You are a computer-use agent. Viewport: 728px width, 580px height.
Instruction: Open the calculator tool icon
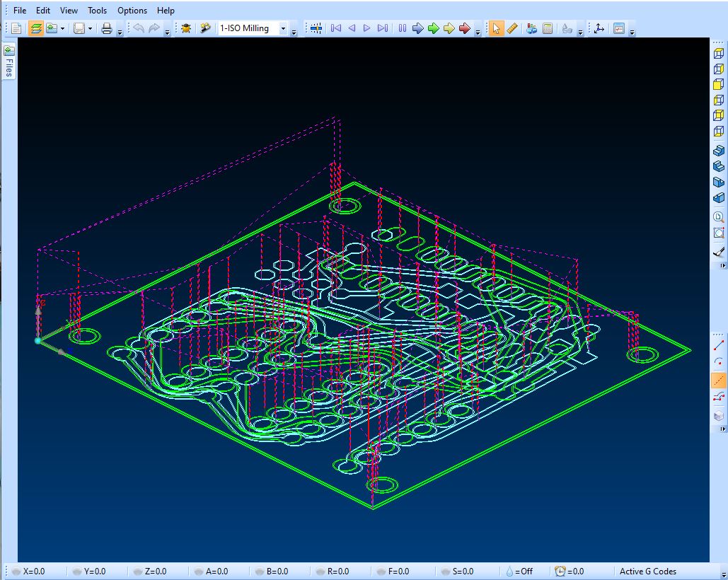coord(548,28)
